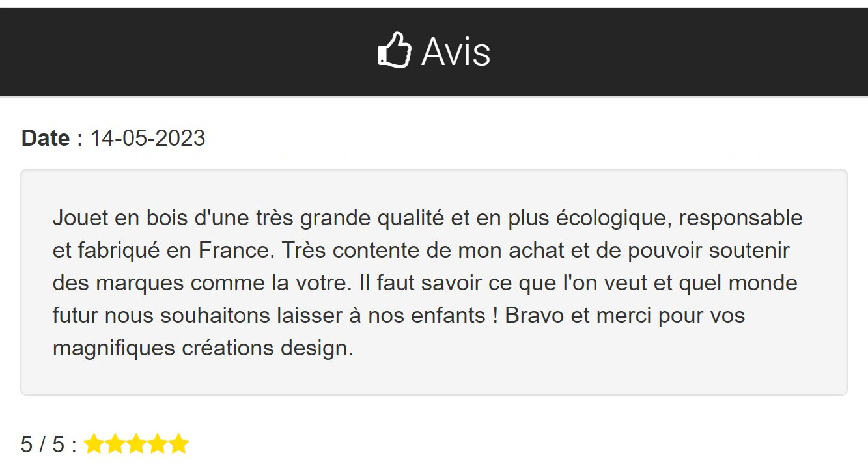This screenshot has width=868, height=464.
Task: Click the phrase magnifiques créations design
Action: 203,348
